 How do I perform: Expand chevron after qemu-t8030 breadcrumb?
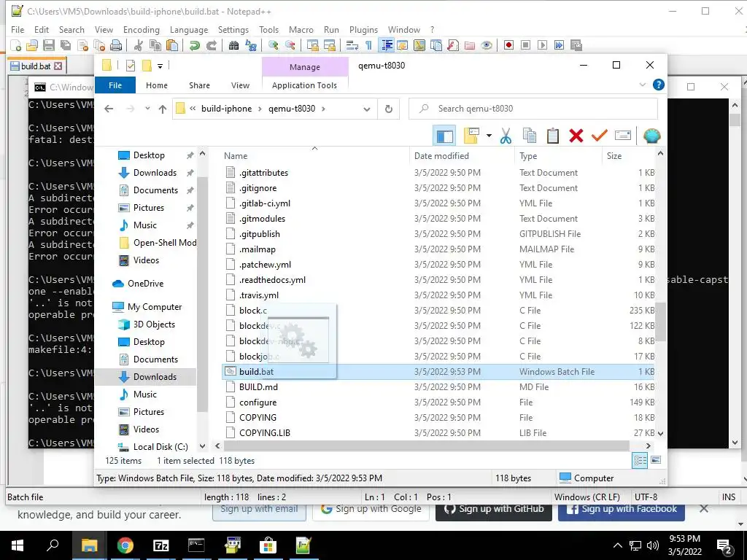click(x=323, y=109)
